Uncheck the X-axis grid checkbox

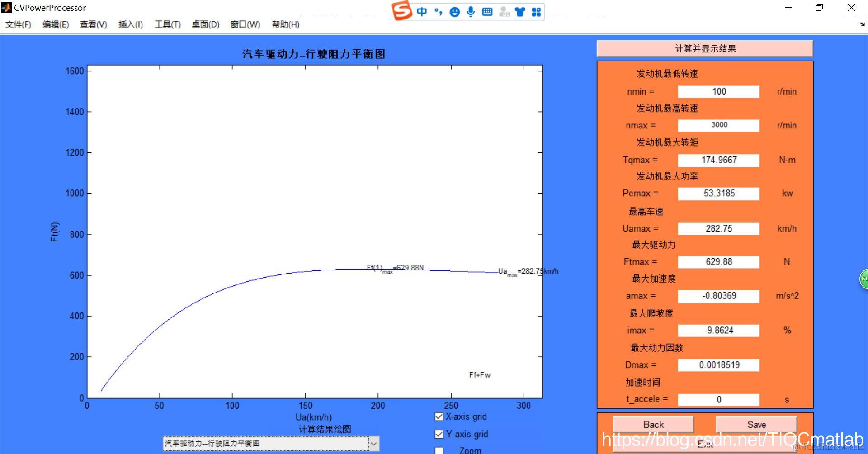(439, 416)
